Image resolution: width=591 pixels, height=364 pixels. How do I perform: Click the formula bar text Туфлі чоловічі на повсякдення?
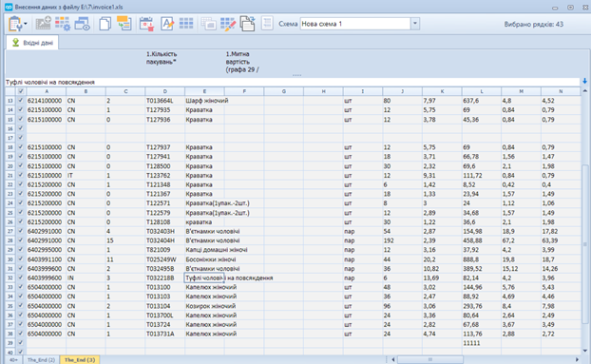pos(50,82)
